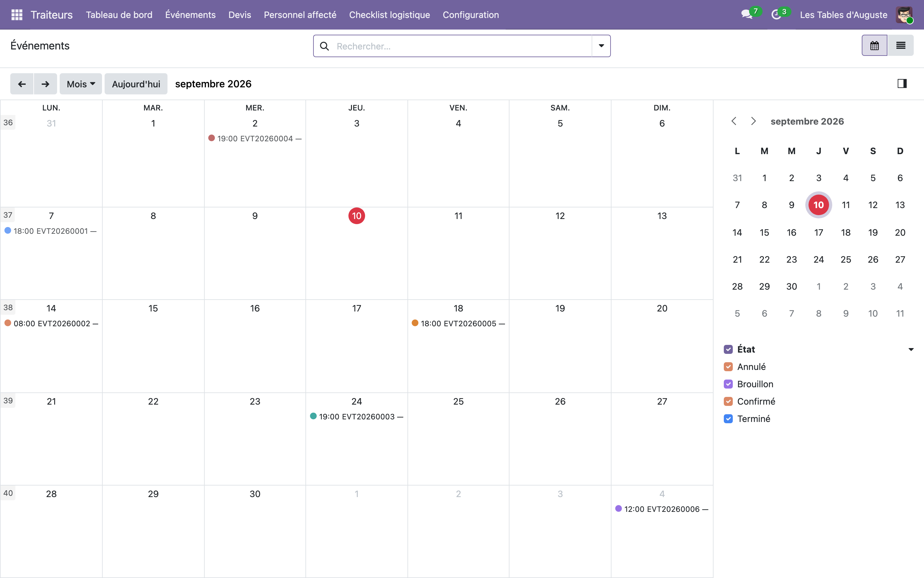Open Tableau de bord menu

pos(119,14)
